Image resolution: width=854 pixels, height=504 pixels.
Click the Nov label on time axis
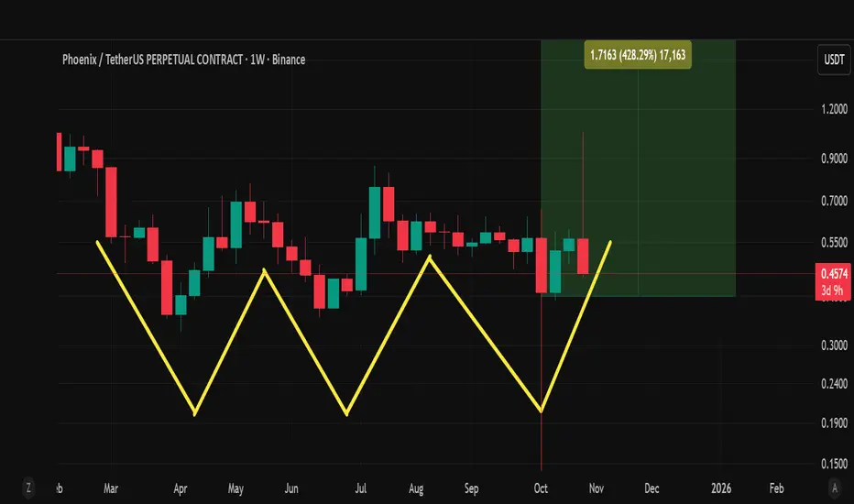[597, 488]
